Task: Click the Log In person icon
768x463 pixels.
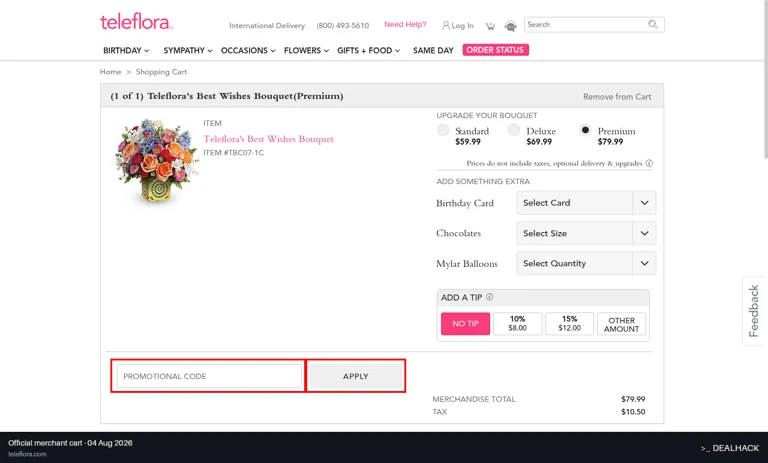Action: click(x=446, y=25)
